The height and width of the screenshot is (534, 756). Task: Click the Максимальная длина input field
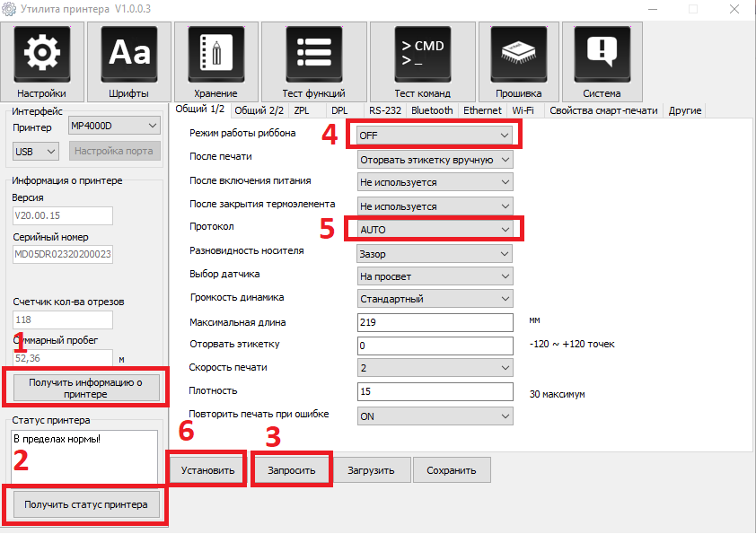coord(434,322)
